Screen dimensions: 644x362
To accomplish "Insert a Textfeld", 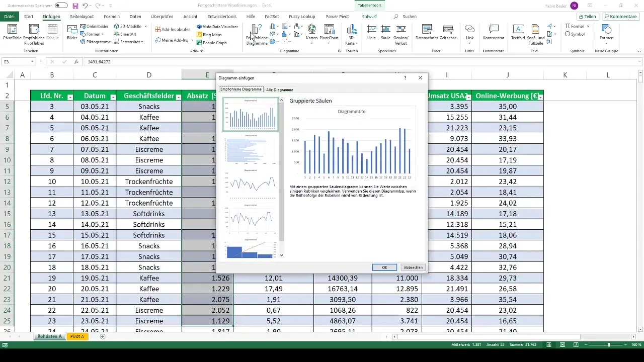I will point(519,33).
